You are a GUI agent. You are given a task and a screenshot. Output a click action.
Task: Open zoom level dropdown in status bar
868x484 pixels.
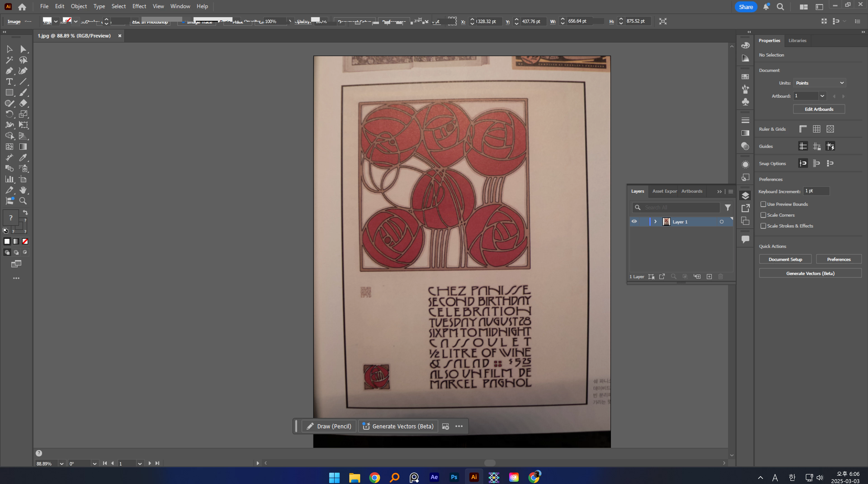62,464
